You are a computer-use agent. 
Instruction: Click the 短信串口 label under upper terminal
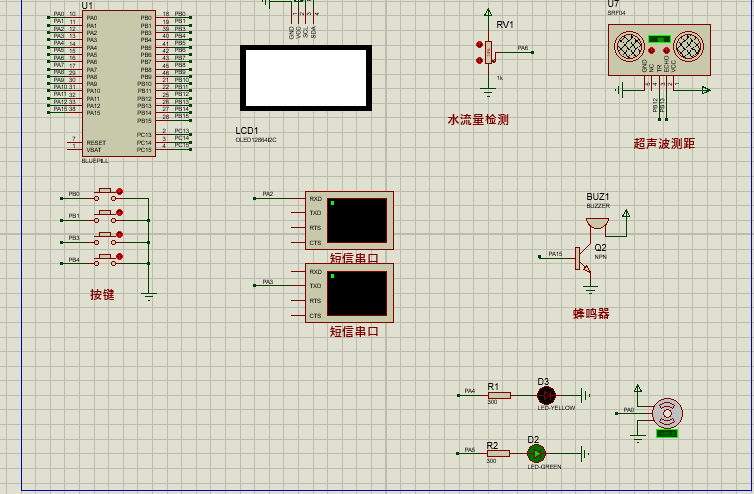(x=354, y=258)
